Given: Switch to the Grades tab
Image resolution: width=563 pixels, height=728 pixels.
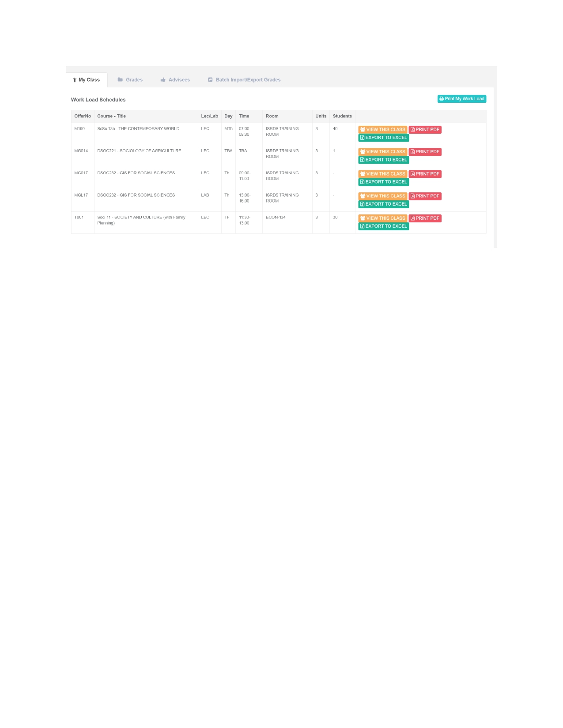Looking at the screenshot, I should [130, 80].
